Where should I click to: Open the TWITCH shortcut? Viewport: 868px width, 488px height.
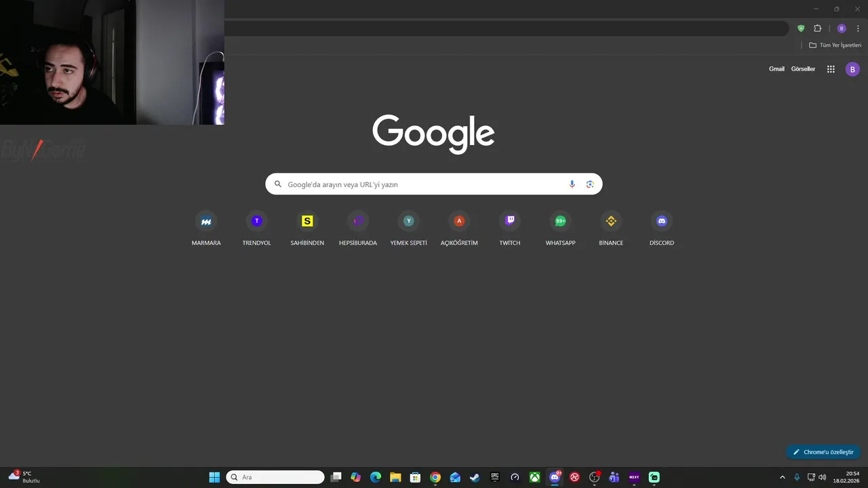pyautogui.click(x=510, y=229)
